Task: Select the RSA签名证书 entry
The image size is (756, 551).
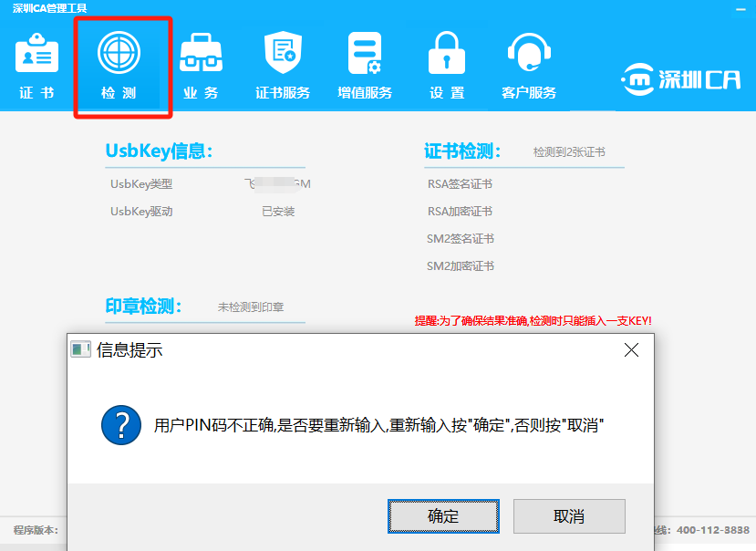Action: (460, 184)
